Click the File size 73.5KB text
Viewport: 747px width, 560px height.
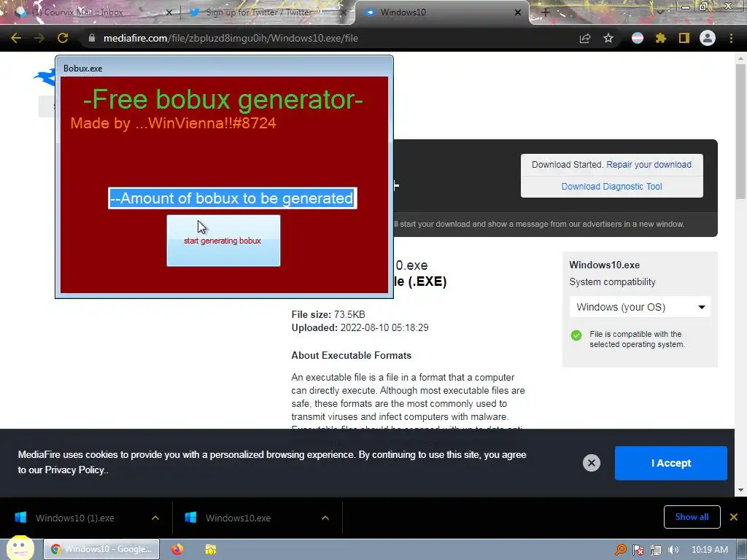tap(328, 314)
